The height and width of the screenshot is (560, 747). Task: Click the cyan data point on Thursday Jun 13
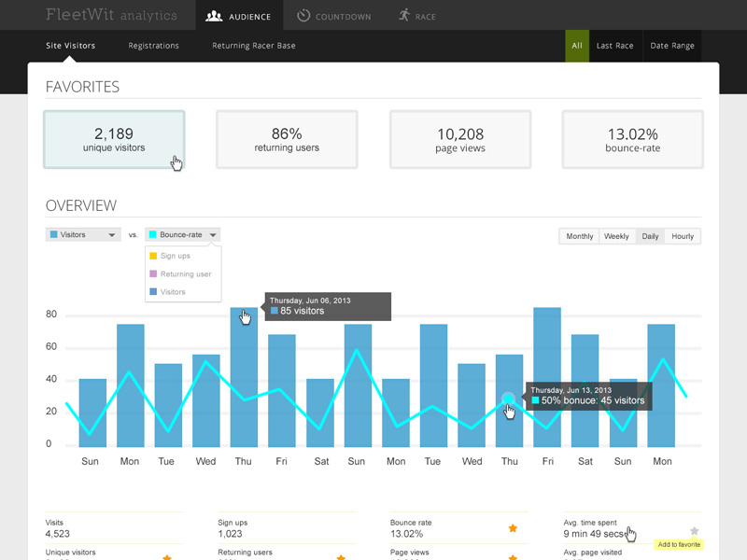pyautogui.click(x=508, y=399)
